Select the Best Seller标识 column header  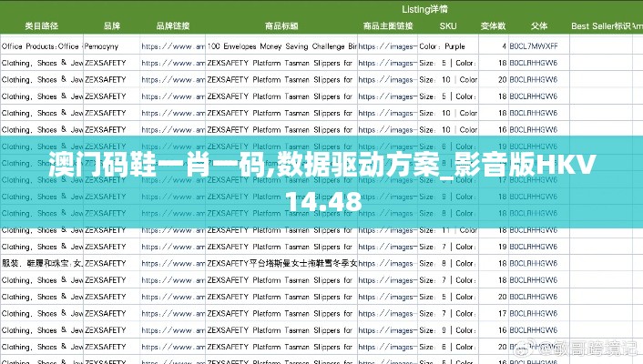[601, 26]
